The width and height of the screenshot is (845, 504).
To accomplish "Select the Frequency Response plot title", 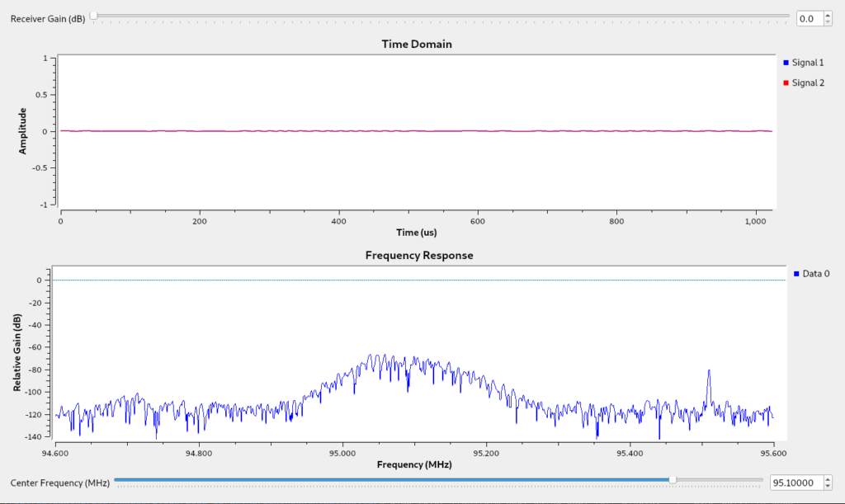I will (419, 255).
